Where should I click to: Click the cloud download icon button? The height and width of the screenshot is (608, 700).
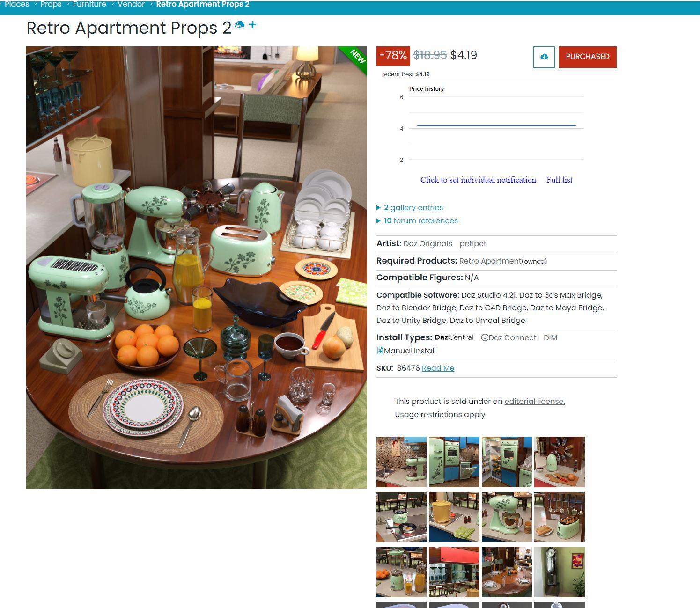coord(544,57)
